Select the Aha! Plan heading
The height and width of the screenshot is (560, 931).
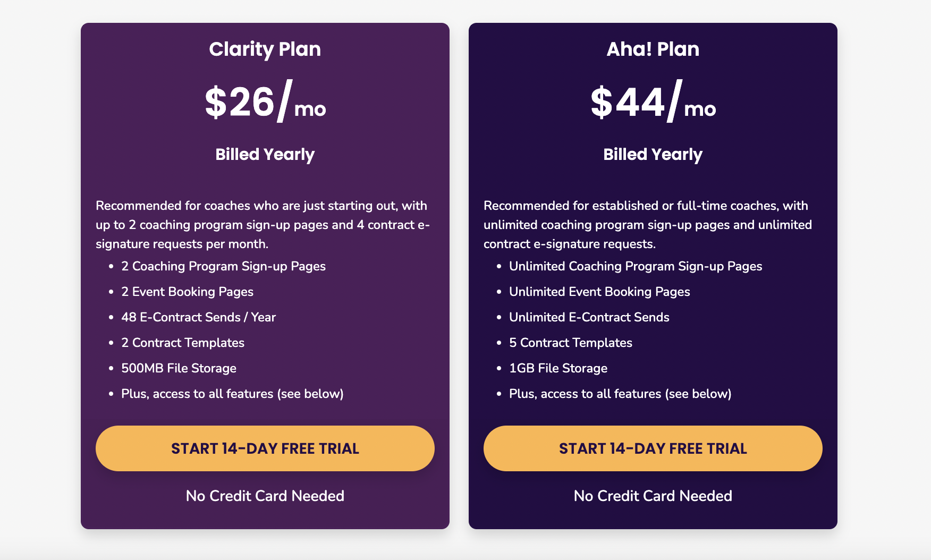coord(653,49)
